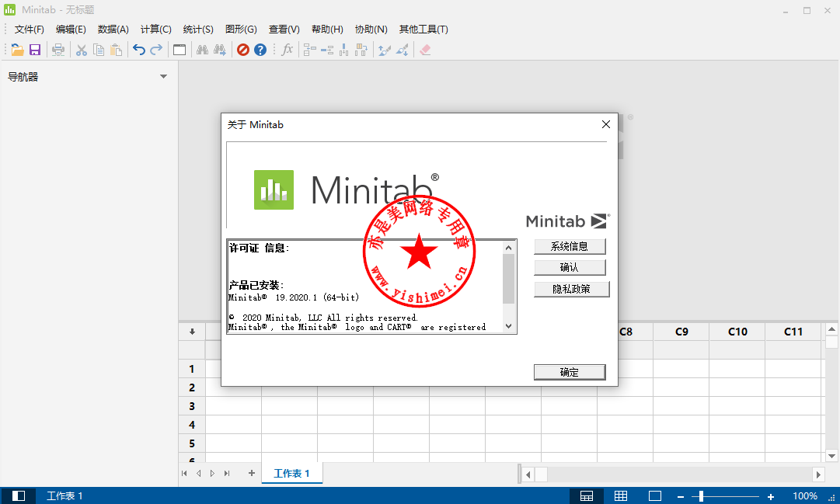
Task: Zoom out with the minus button
Action: coord(681,496)
